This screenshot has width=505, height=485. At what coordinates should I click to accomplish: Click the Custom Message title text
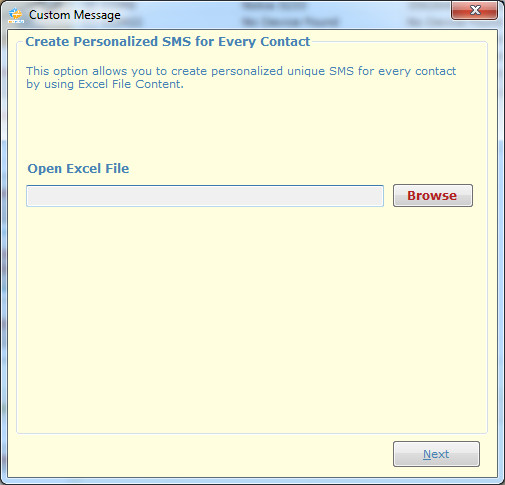pyautogui.click(x=75, y=15)
